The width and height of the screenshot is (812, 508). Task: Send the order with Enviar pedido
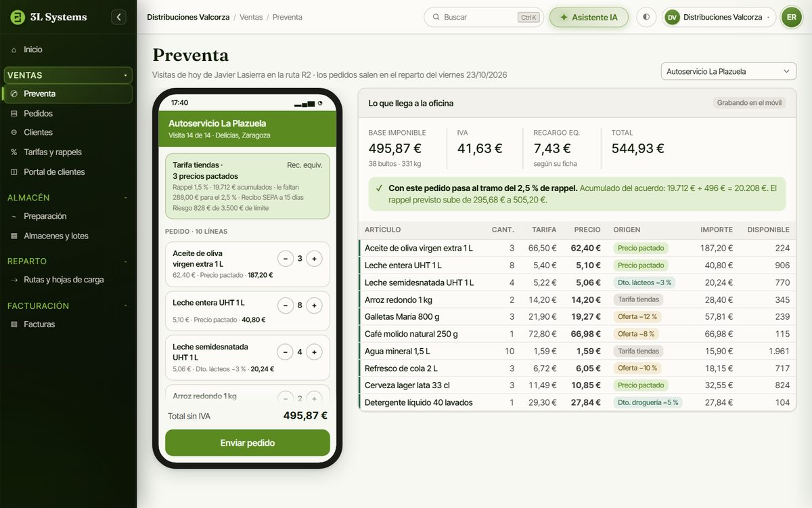[248, 443]
